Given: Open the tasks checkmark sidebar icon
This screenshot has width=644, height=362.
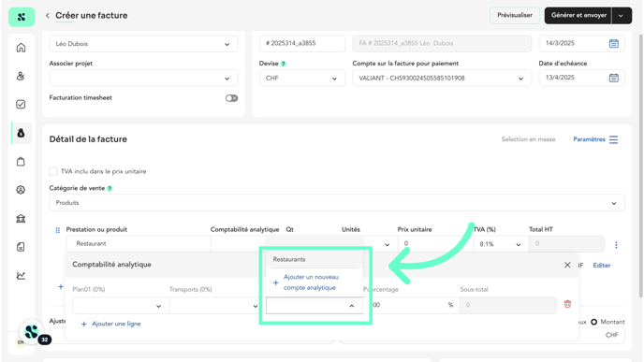Looking at the screenshot, I should [x=21, y=104].
